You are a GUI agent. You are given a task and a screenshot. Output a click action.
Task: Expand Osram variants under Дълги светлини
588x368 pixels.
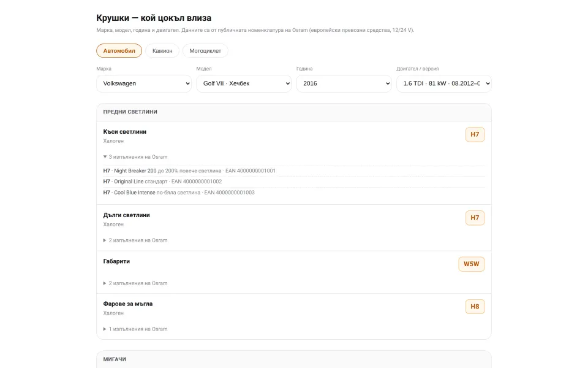click(x=135, y=240)
